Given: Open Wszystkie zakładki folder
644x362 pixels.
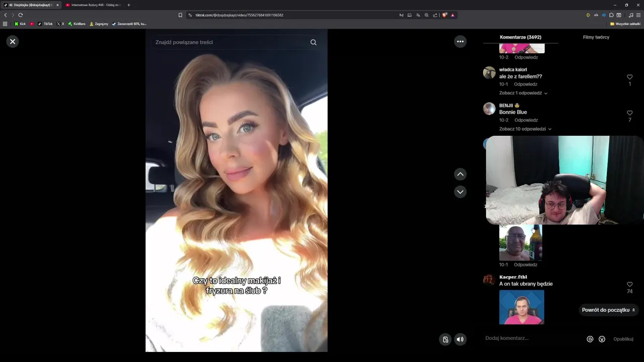Looking at the screenshot, I should [624, 24].
